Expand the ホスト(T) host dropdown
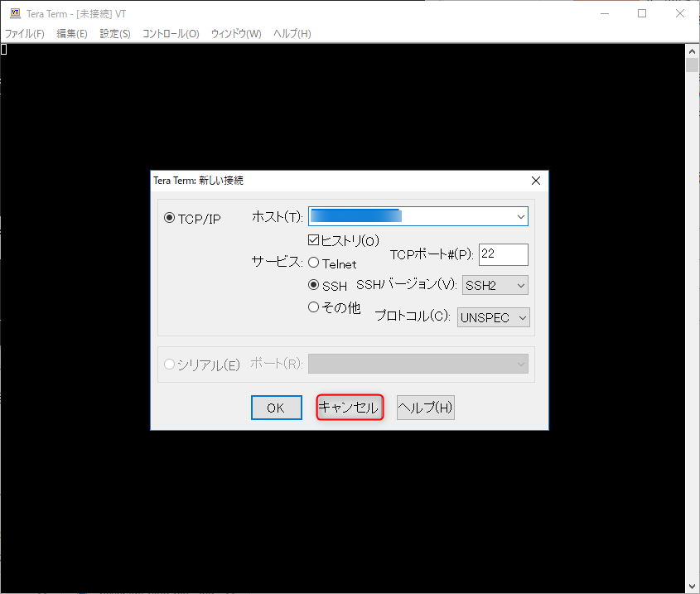 (x=520, y=216)
